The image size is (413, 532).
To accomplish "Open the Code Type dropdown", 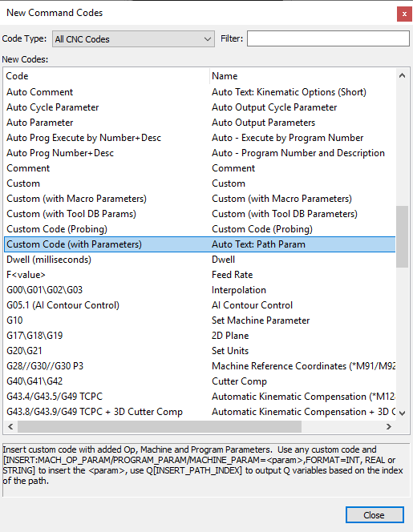I will pyautogui.click(x=133, y=39).
